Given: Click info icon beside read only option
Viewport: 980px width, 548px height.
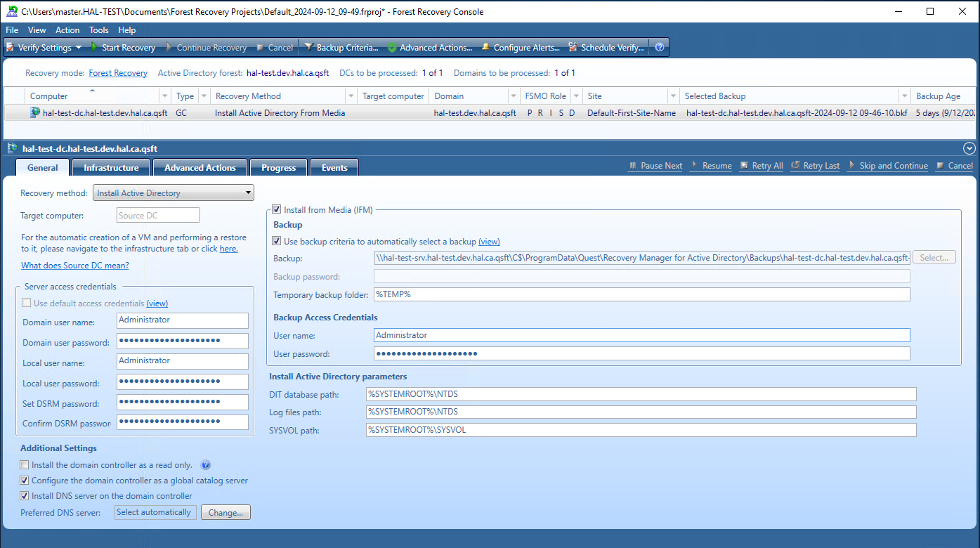Looking at the screenshot, I should (x=206, y=465).
